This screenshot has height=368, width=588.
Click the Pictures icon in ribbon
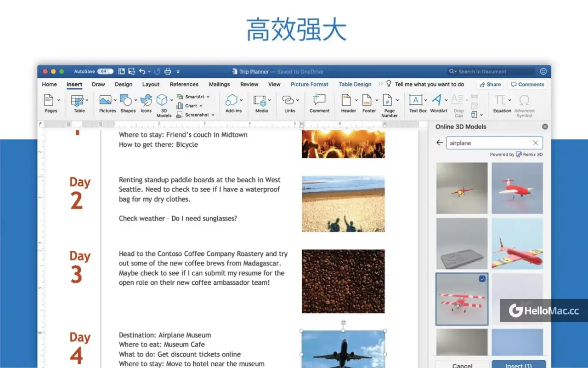(105, 100)
